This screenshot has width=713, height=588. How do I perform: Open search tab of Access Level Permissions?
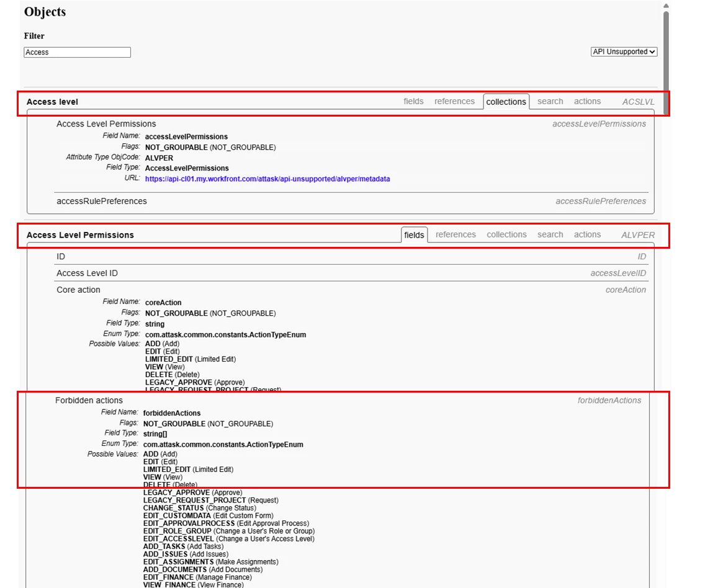pos(550,234)
